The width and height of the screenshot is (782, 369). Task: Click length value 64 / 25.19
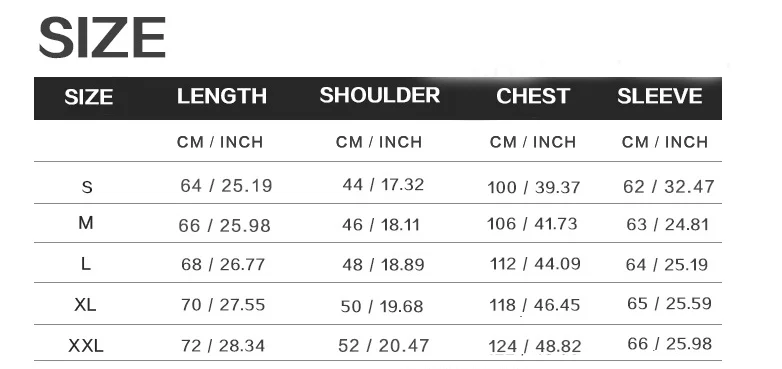(226, 185)
